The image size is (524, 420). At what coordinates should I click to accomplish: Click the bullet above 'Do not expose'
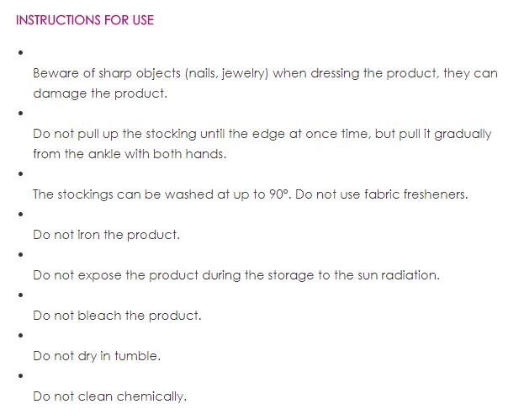[19, 255]
